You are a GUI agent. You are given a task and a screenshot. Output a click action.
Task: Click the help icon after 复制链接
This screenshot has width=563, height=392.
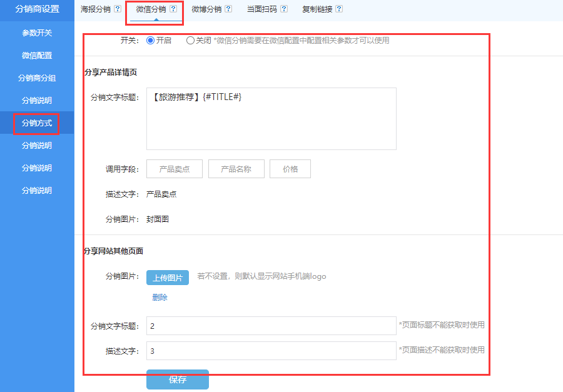339,9
